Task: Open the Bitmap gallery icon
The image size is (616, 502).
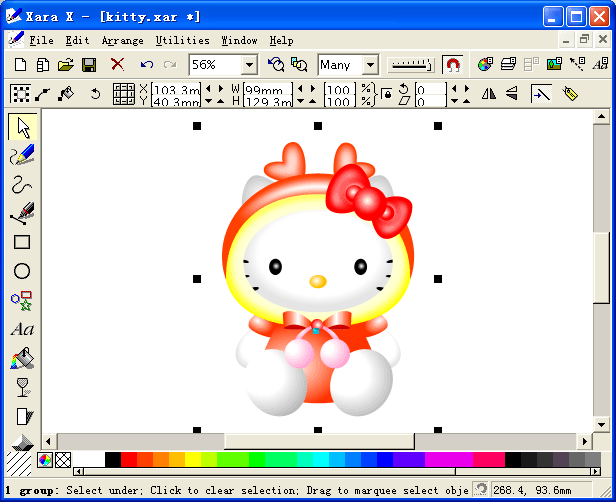Action: click(554, 64)
